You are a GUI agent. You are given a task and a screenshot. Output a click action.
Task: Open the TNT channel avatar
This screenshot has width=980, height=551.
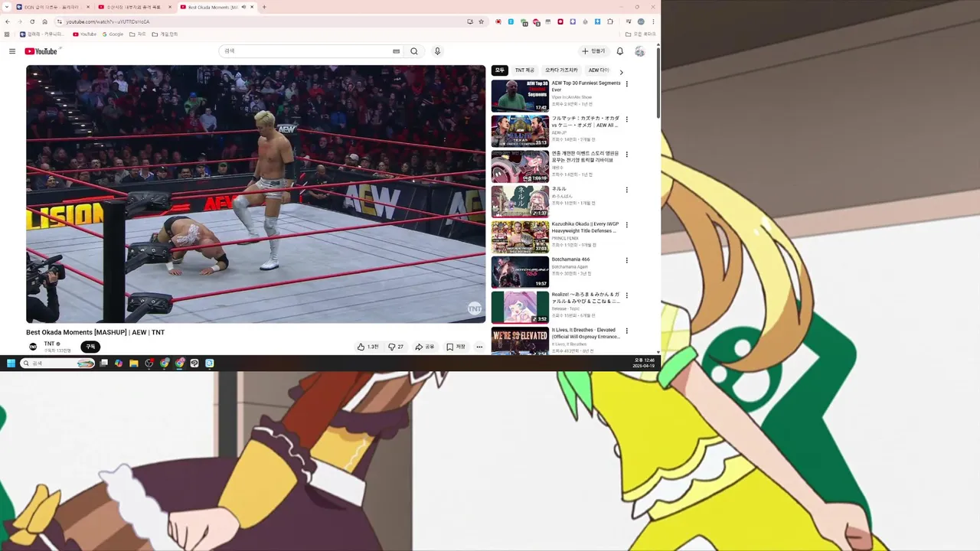point(33,347)
